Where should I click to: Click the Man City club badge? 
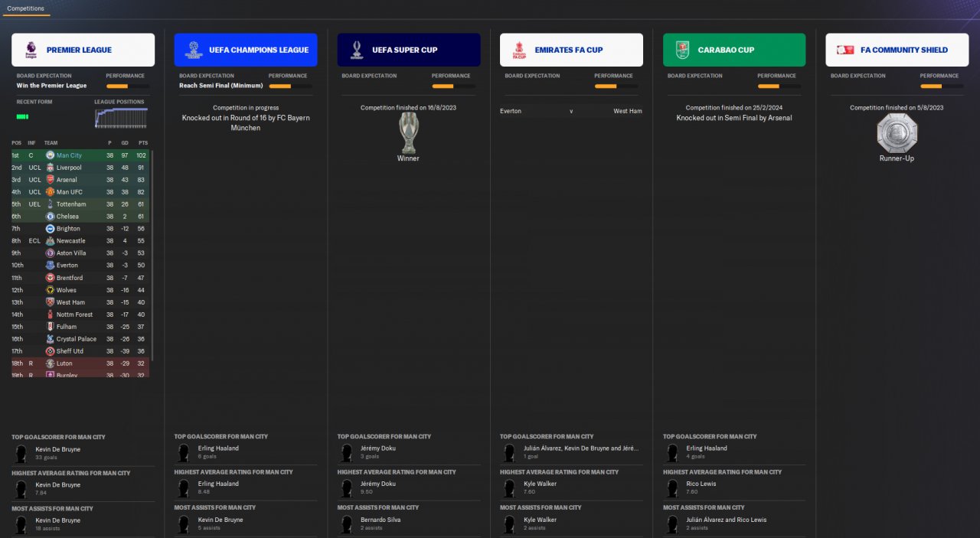[50, 155]
